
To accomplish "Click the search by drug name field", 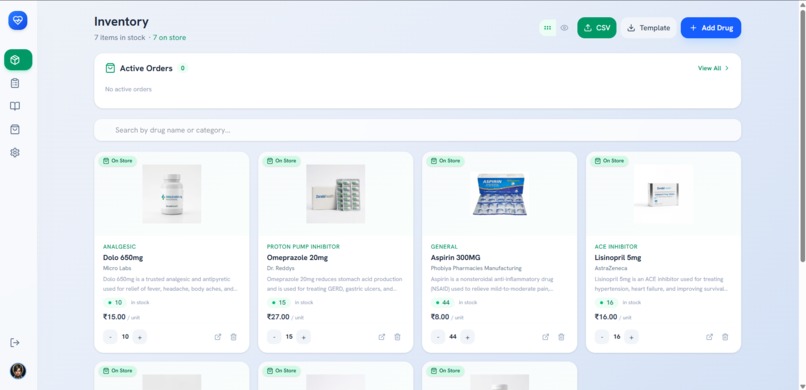I will point(417,130).
